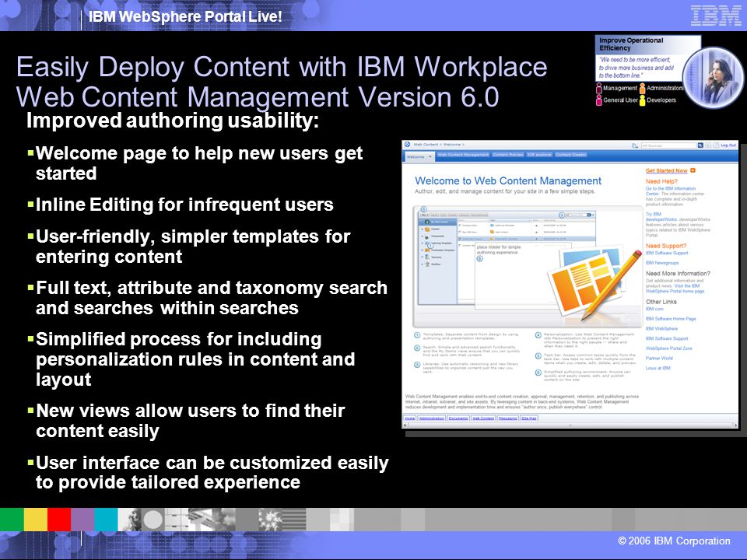
Task: Open the JCR explorer tab
Action: (539, 155)
